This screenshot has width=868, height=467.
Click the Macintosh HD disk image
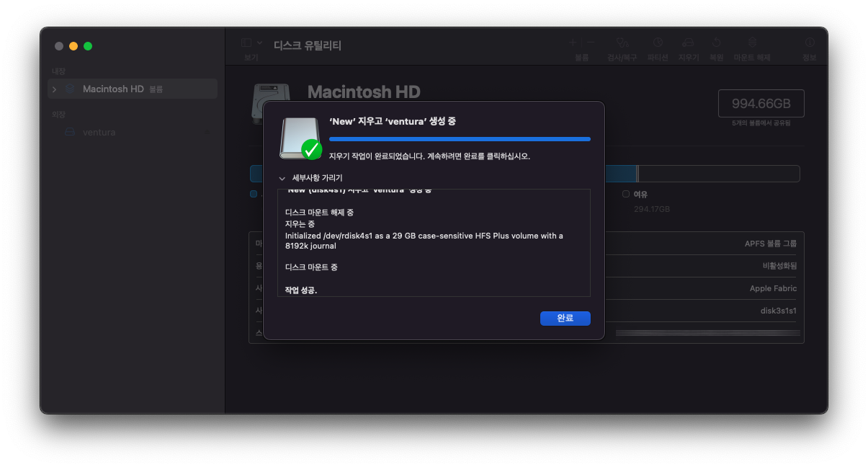(271, 104)
